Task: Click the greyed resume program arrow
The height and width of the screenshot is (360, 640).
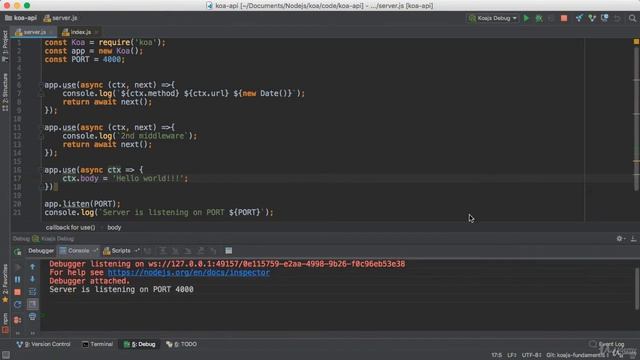Action: point(18,267)
